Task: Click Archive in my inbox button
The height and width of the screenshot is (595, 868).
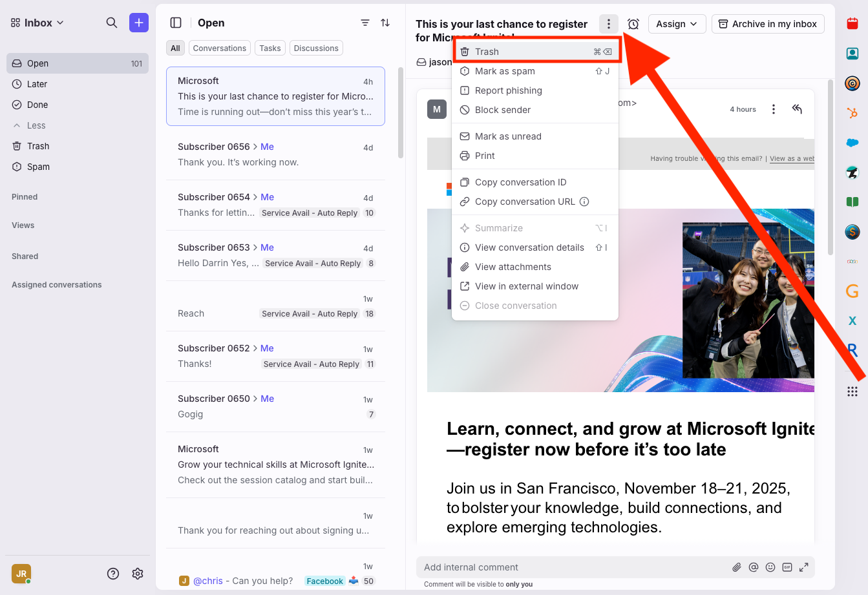Action: 768,24
